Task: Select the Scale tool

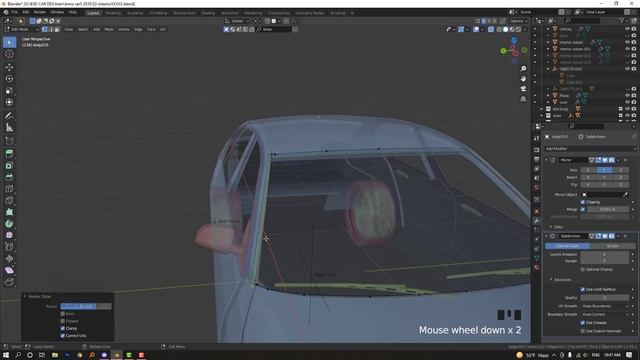Action: click(x=9, y=91)
